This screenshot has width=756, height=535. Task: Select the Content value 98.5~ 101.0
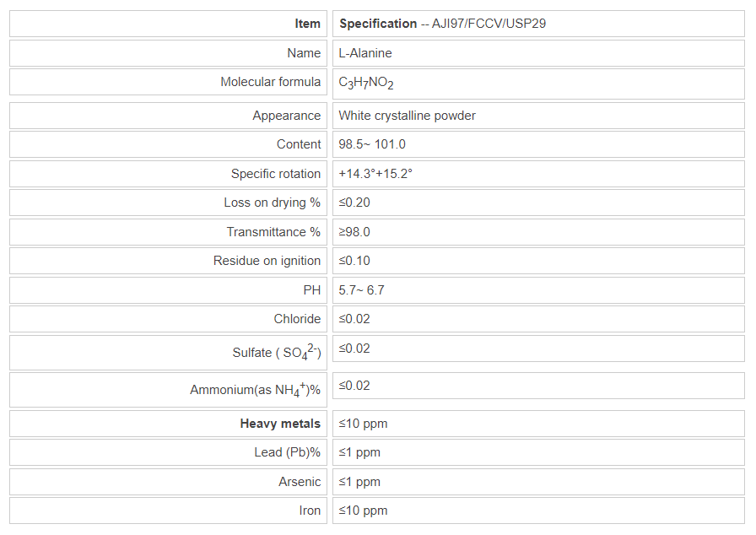tap(372, 144)
